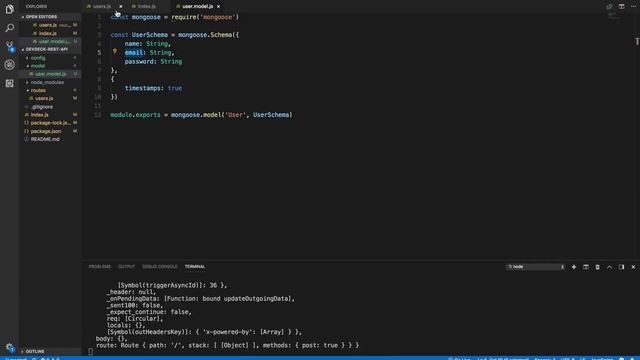The height and width of the screenshot is (360, 640).
Task: Collapse the model folder
Action: pyautogui.click(x=38, y=66)
